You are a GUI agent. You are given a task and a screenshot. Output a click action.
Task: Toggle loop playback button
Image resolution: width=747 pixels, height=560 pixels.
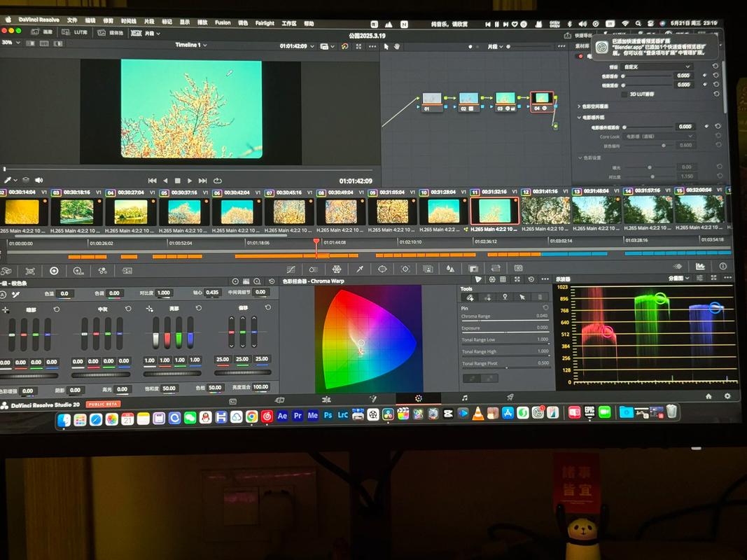[x=218, y=181]
